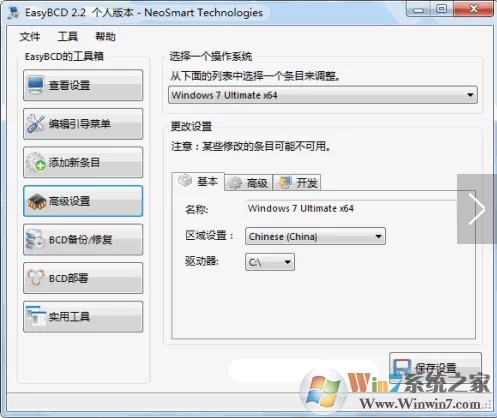This screenshot has height=418, width=497.
Task: Close the EasyBCD window
Action: tap(473, 9)
